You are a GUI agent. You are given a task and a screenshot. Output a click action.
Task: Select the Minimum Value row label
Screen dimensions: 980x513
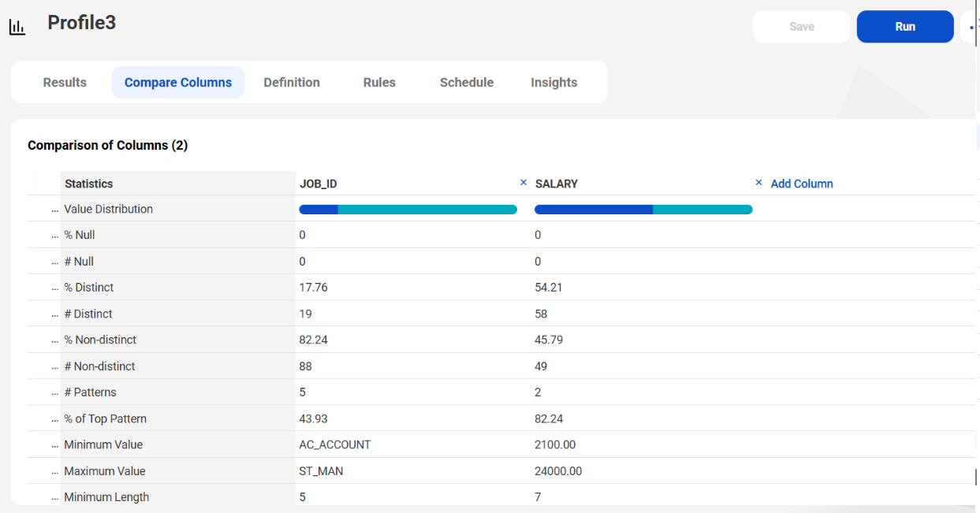(103, 444)
